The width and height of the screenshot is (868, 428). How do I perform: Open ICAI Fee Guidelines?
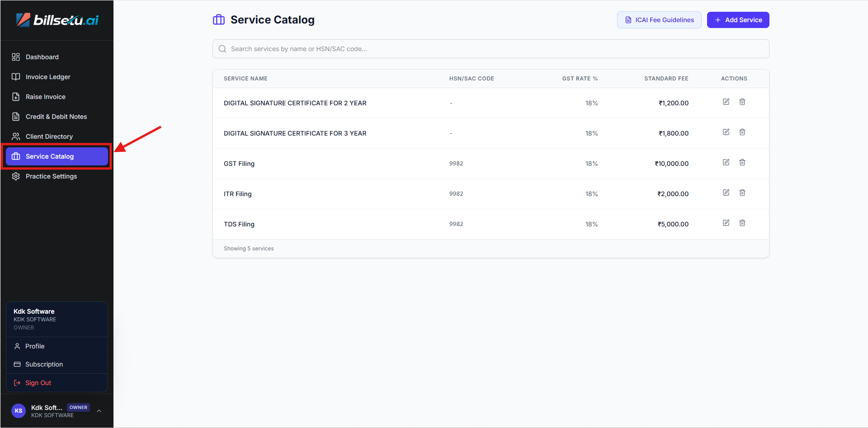tap(659, 20)
